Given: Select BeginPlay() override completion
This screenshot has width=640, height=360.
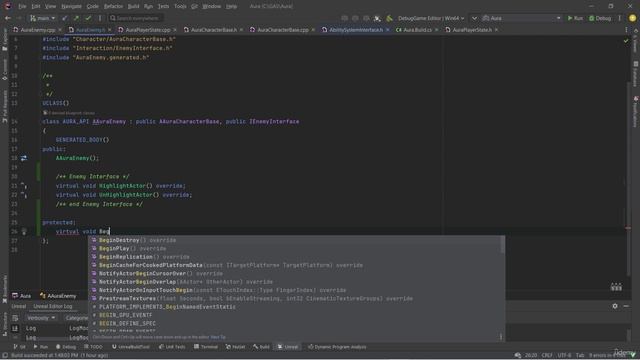Looking at the screenshot, I should click(295, 248).
